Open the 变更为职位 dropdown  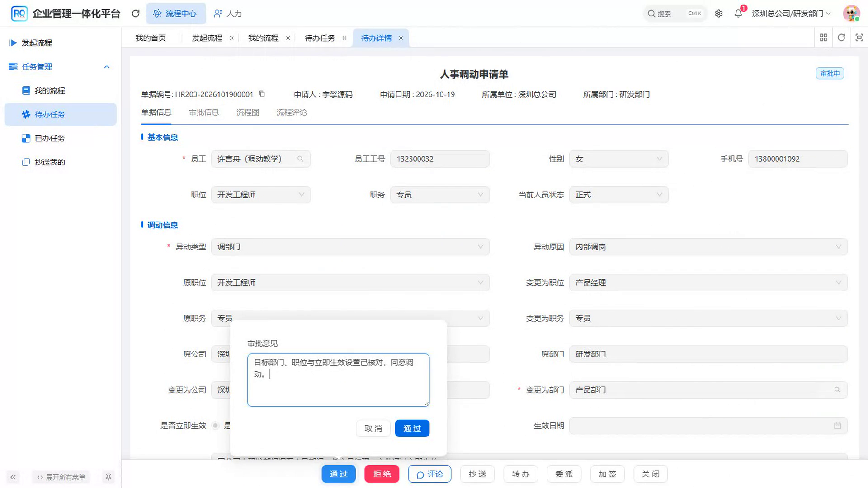click(708, 282)
